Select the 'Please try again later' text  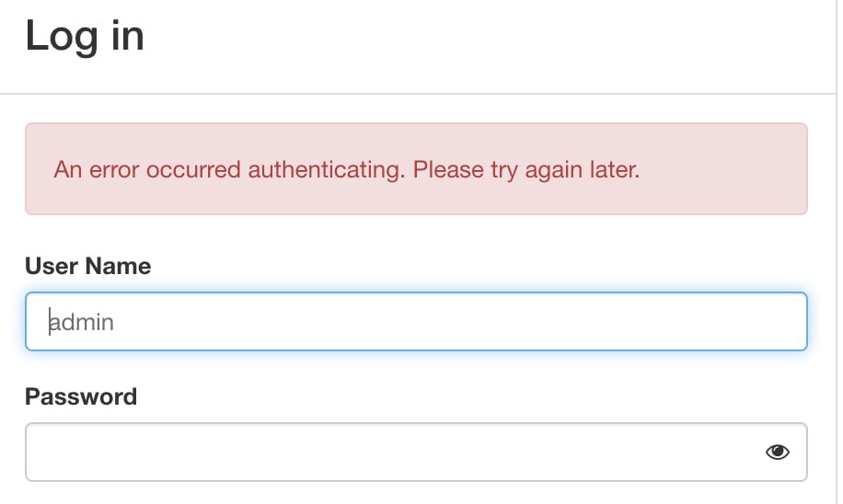[x=525, y=170]
